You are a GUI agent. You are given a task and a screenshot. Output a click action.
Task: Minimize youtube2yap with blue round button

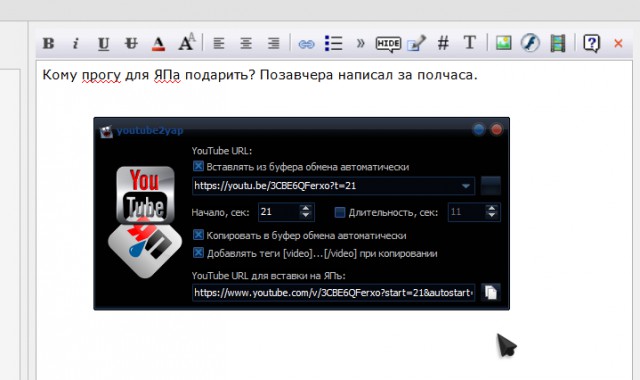[479, 130]
